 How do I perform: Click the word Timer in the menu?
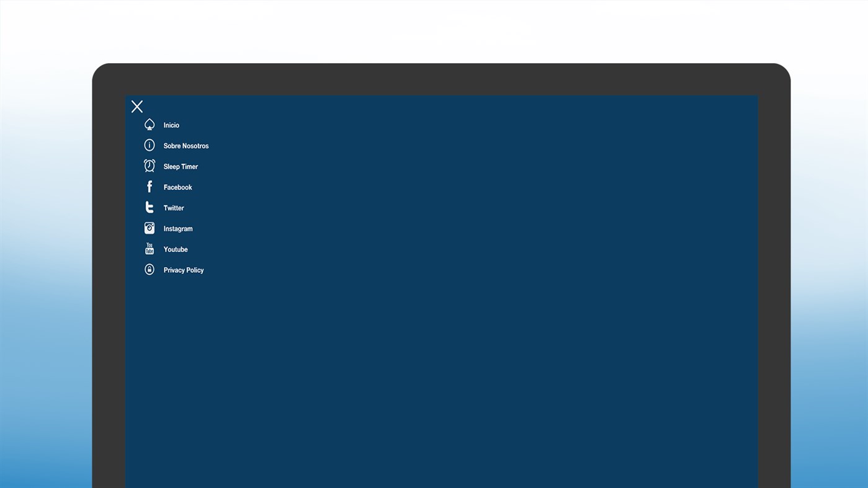pos(190,166)
